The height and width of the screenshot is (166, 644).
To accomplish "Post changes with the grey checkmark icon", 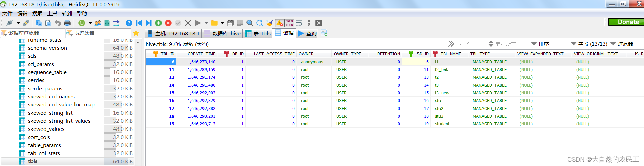I will click(178, 23).
